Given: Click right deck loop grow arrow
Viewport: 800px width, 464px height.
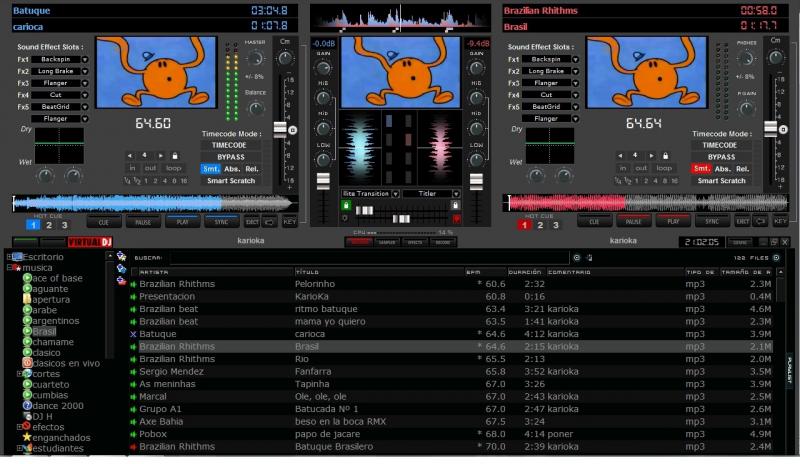Looking at the screenshot, I should click(x=652, y=156).
